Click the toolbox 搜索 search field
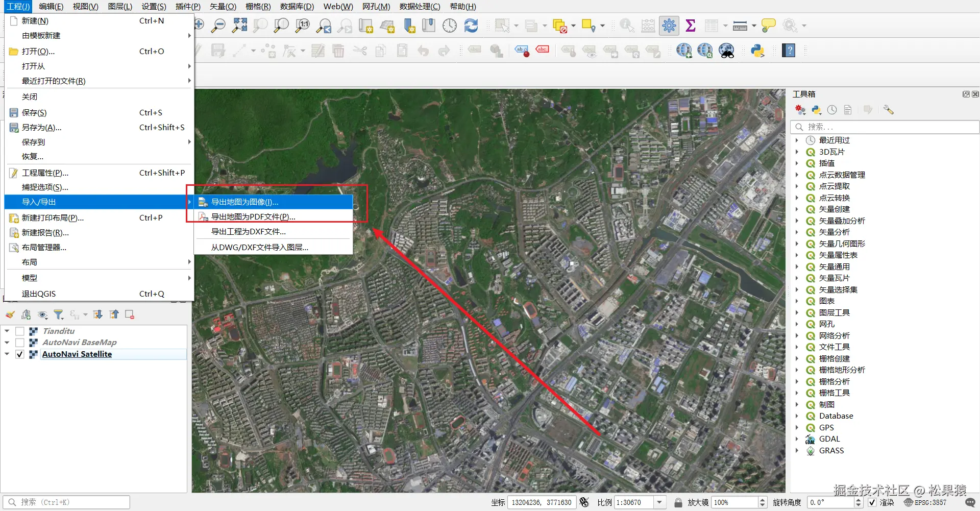The image size is (980, 511). click(x=885, y=127)
